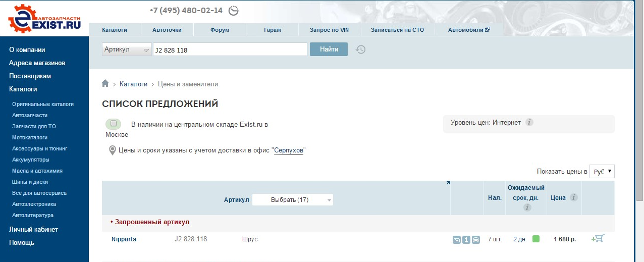This screenshot has height=262, width=644.
Task: Click the info icon beside Цена
Action: [574, 198]
